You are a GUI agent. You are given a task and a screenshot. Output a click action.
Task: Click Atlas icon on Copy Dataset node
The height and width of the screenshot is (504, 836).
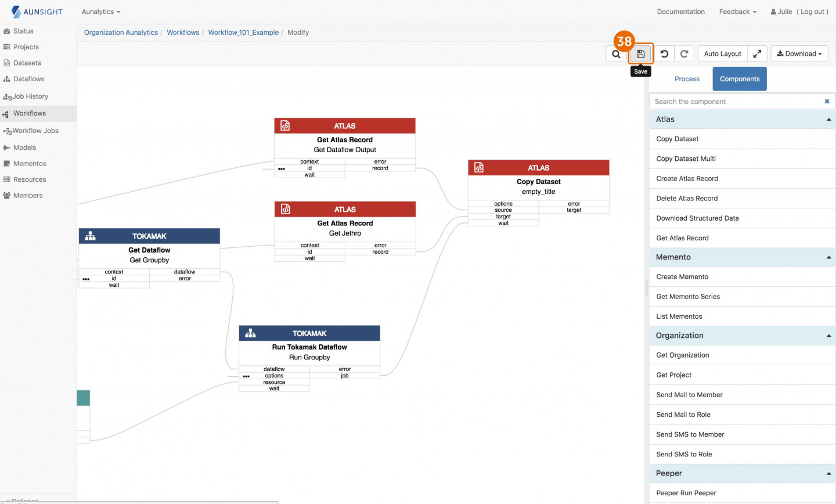point(479,167)
